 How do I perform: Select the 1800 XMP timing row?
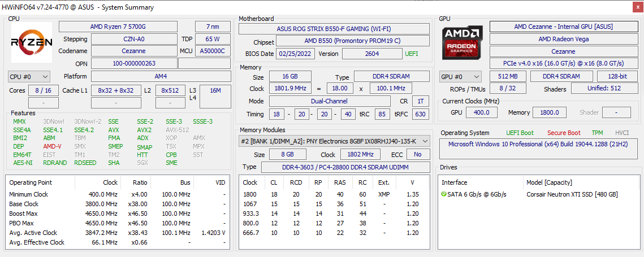[x=335, y=194]
